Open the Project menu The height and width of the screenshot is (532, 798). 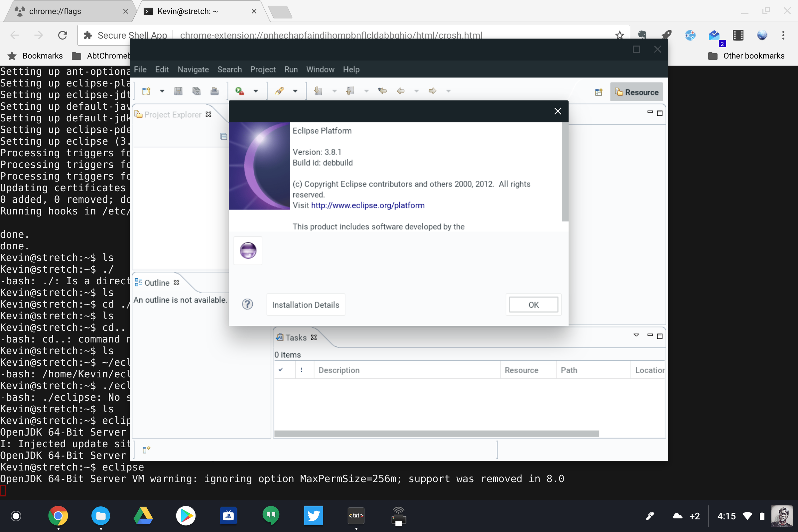click(263, 69)
